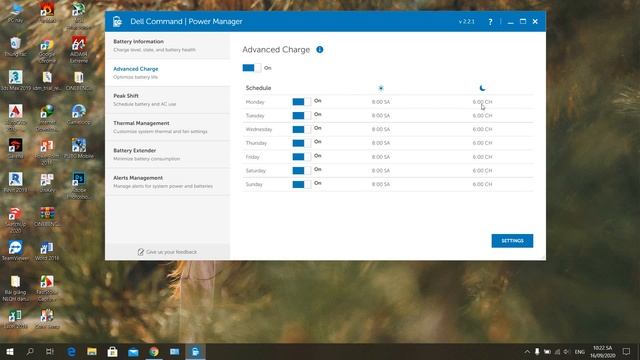Open the Battery Information section
Viewport: 640px width, 360px height.
click(x=167, y=45)
